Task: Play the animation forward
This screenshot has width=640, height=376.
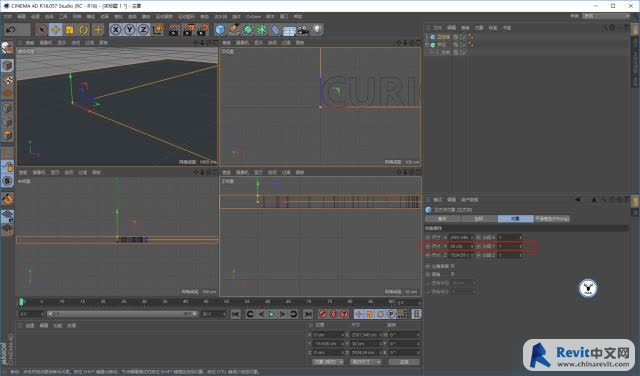Action: coord(271,314)
